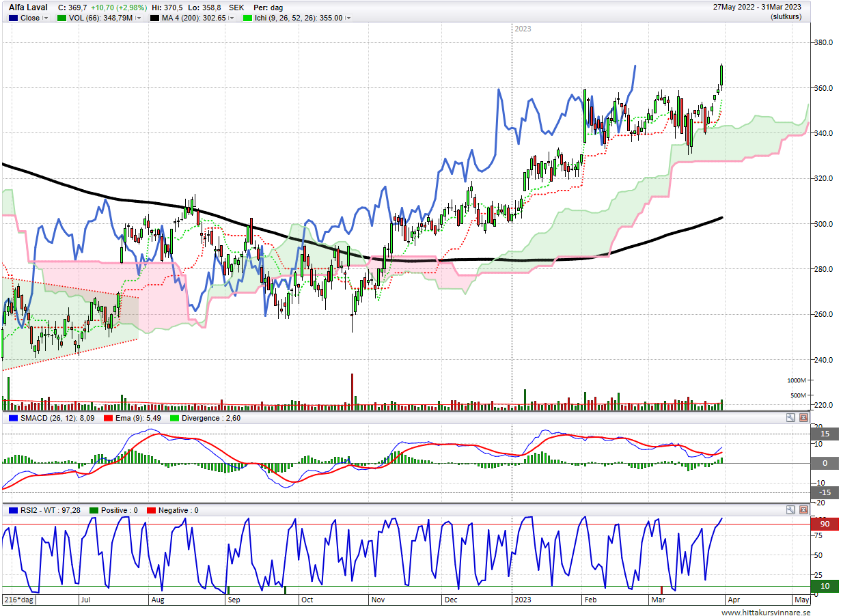Click the (slutkurs) label

click(786, 16)
